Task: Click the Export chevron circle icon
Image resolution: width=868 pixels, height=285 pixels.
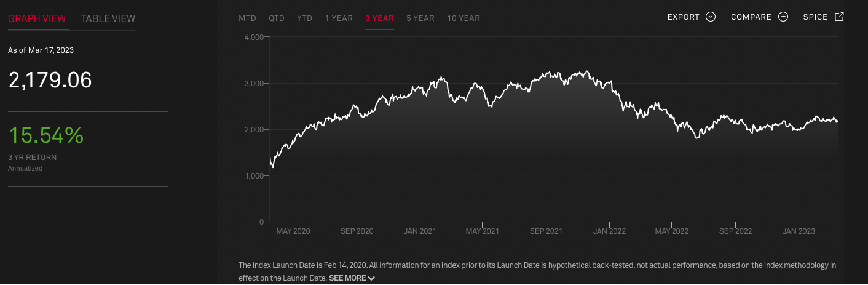Action: tap(711, 17)
